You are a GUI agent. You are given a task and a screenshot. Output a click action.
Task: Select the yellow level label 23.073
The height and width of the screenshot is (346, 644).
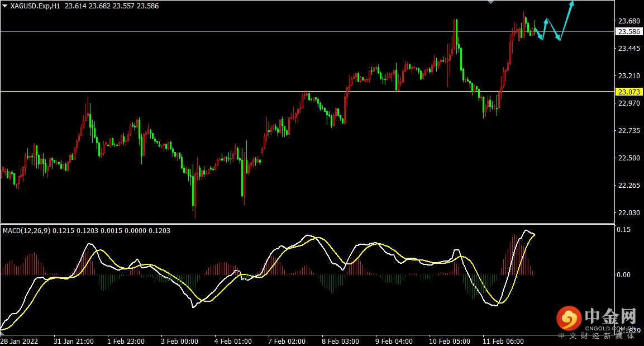pyautogui.click(x=629, y=92)
